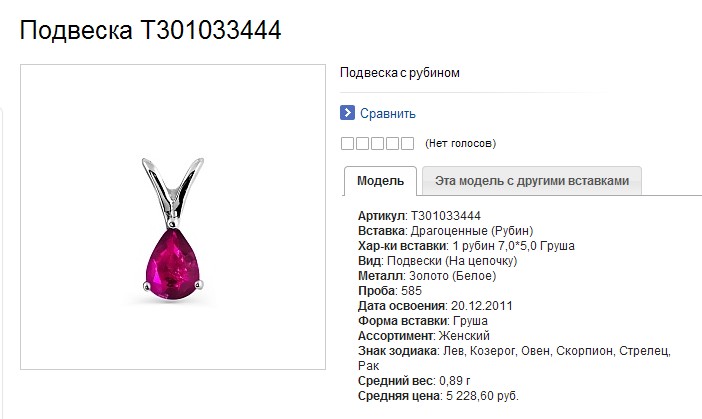Enlarge the ruby pendant product image
This screenshot has width=702, height=419.
point(173,217)
